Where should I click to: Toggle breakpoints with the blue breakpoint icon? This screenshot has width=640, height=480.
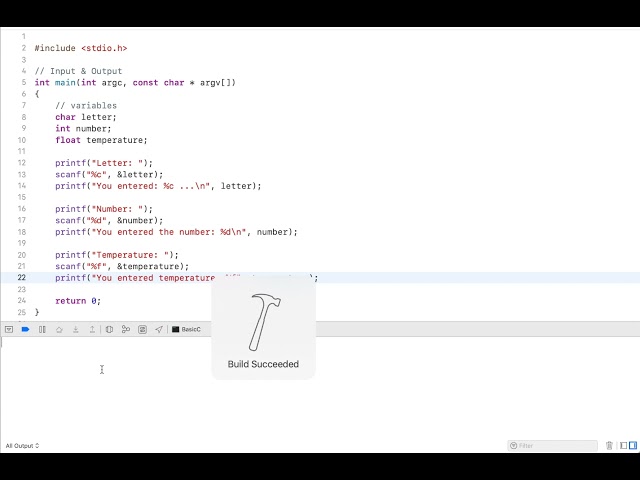(25, 329)
